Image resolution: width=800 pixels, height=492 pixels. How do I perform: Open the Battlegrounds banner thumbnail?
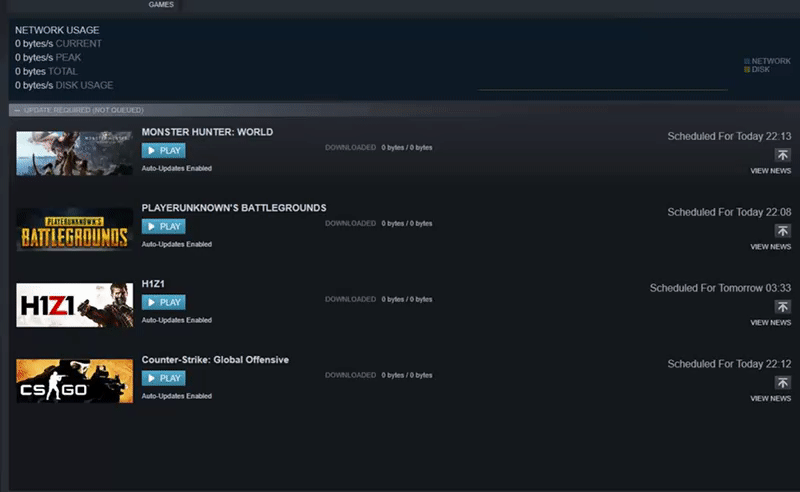click(x=74, y=230)
